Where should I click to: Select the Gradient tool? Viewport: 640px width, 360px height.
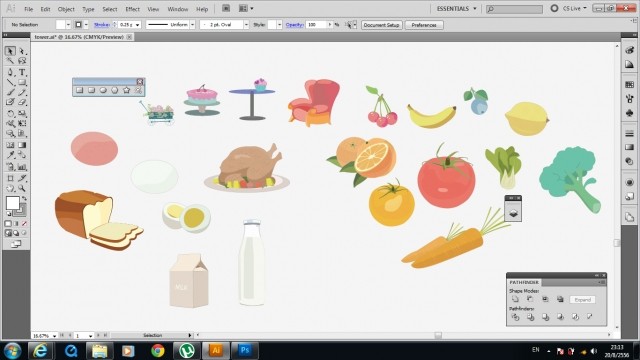click(22, 145)
